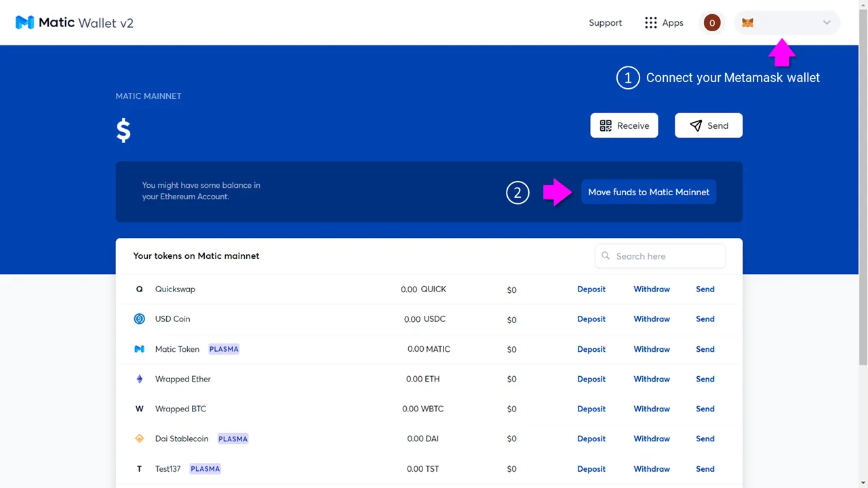Select the USD Coin token name
The image size is (868, 488).
click(173, 319)
